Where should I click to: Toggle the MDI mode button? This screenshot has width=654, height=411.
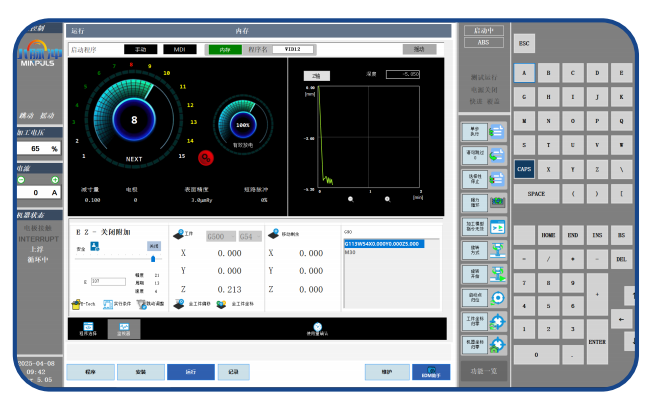click(x=179, y=49)
